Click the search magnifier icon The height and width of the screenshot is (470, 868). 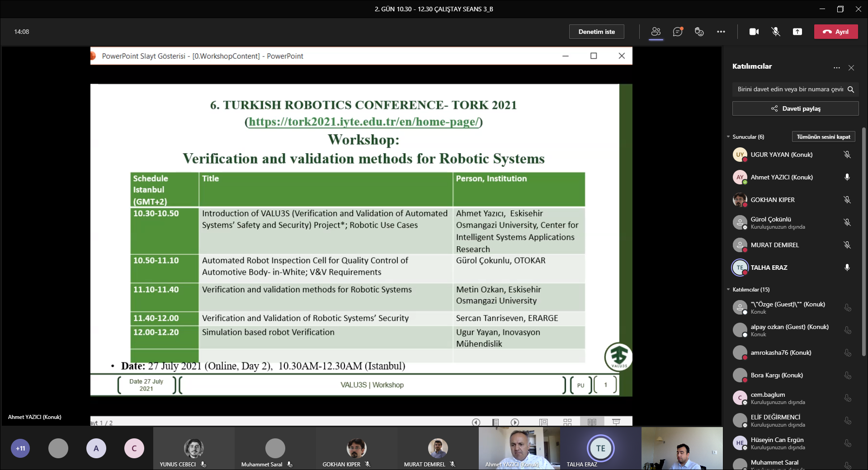[x=851, y=89]
